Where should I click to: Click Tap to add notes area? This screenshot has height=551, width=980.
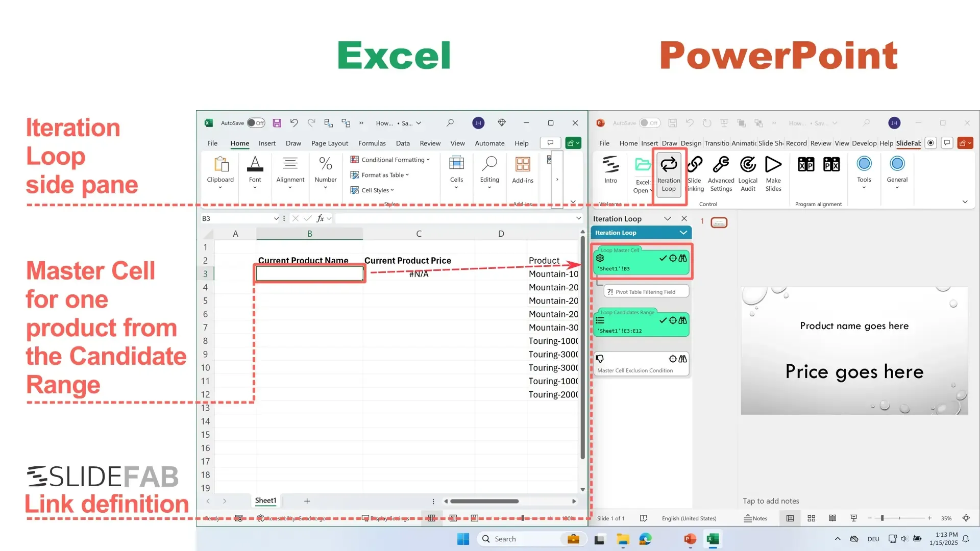771,501
